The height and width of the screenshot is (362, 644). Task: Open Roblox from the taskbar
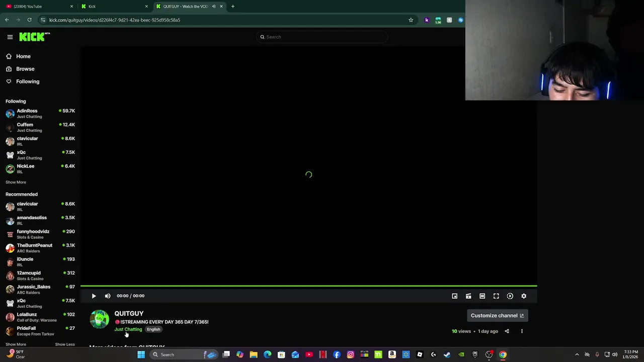420,354
